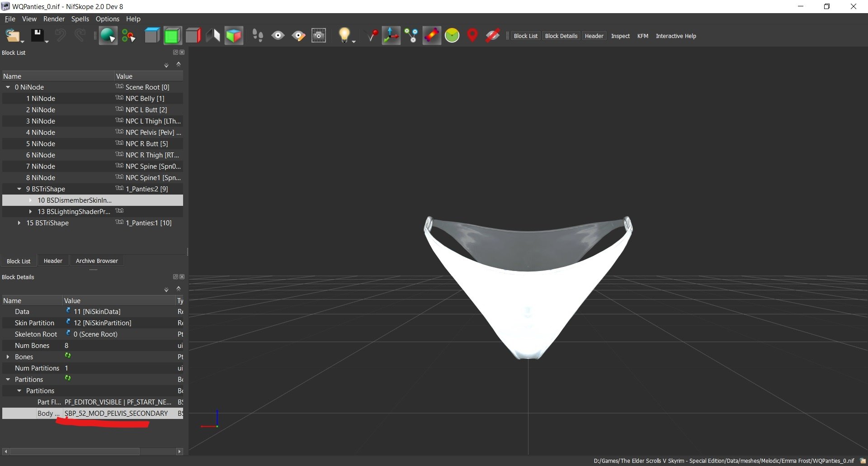868x466 pixels.
Task: Click the red map pin marker icon
Action: 472,35
